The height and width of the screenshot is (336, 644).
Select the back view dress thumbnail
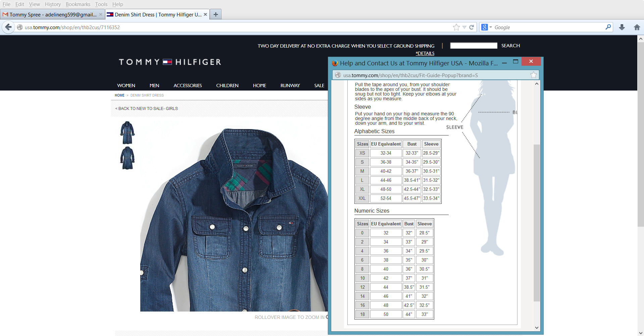coord(128,158)
